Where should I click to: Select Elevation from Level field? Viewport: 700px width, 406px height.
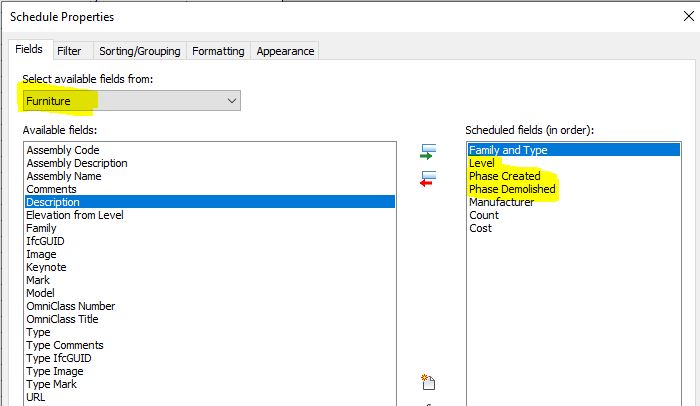(210, 215)
